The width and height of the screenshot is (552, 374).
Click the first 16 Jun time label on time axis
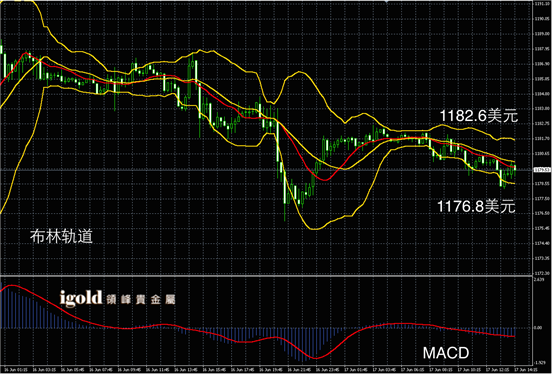tap(15, 370)
